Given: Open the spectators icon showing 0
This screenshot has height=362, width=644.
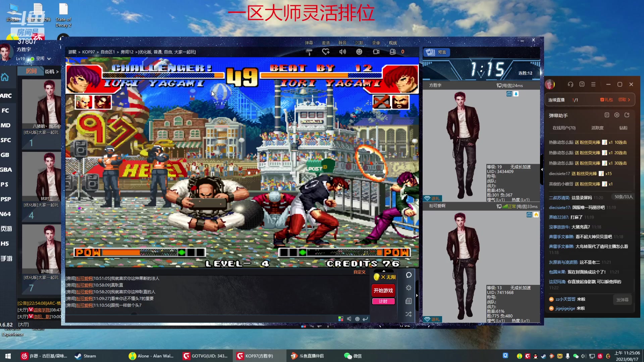Looking at the screenshot, I should (x=393, y=52).
